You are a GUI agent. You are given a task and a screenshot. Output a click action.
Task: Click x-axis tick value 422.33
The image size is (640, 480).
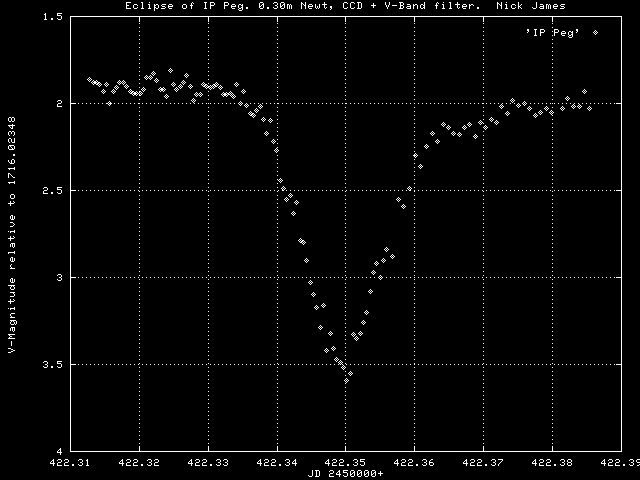(x=208, y=463)
